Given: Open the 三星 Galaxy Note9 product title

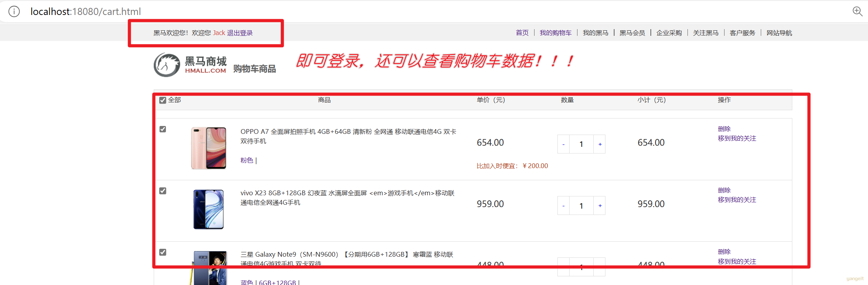Looking at the screenshot, I should click(x=347, y=259).
